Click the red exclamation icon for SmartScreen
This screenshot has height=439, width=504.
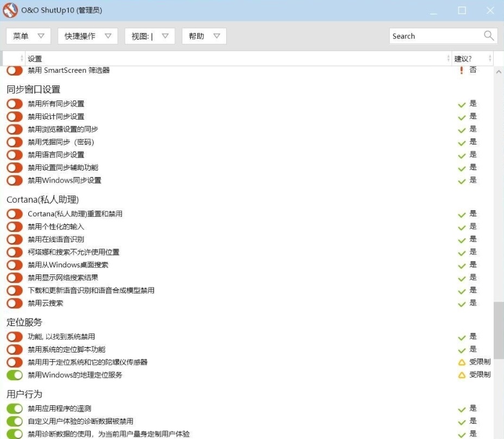[x=462, y=71]
